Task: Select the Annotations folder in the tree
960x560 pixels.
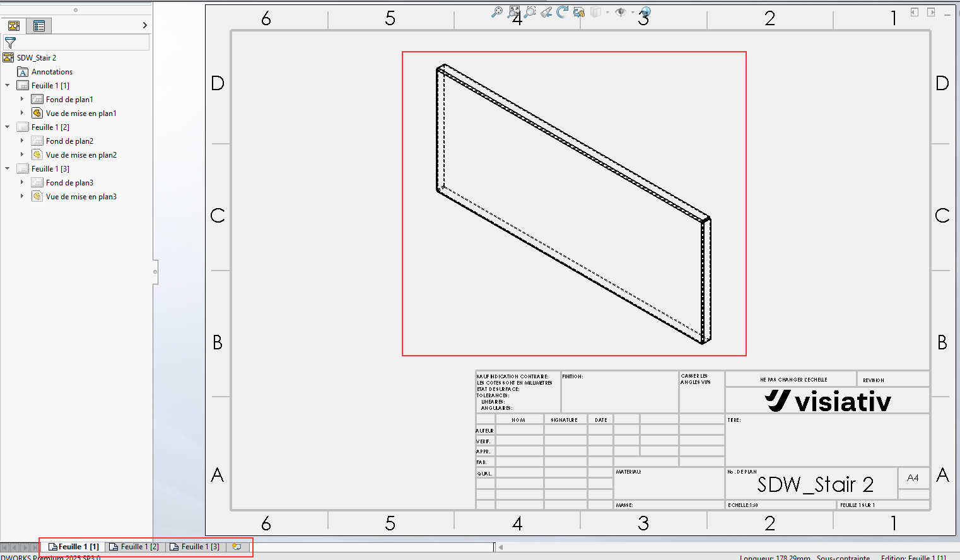Action: click(52, 72)
